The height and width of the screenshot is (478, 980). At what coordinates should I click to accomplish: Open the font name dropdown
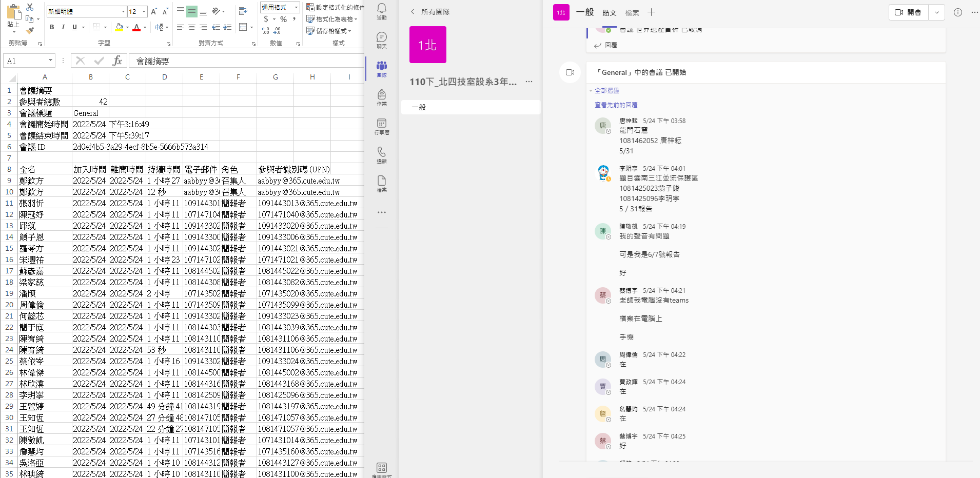[123, 11]
